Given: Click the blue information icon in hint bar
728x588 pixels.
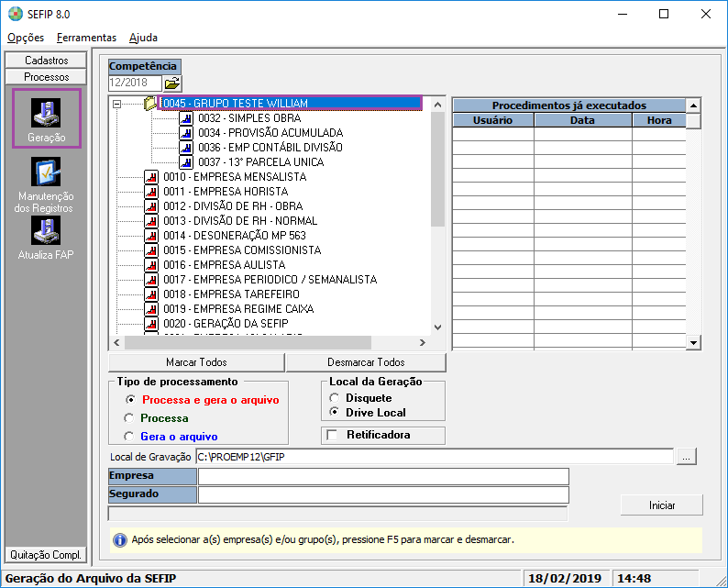Looking at the screenshot, I should tap(120, 540).
